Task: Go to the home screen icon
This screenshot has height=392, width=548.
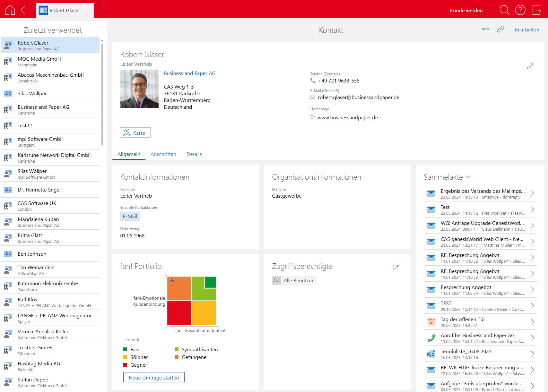Action: click(10, 10)
